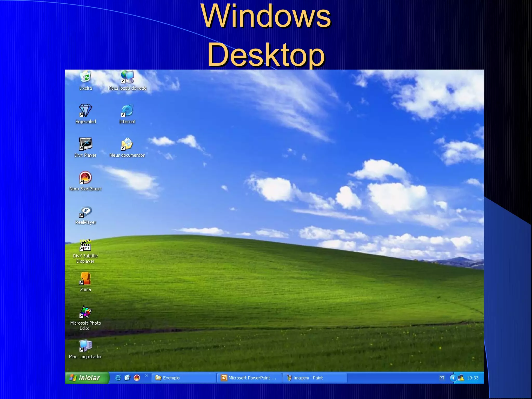The image size is (532, 399).
Task: Open the Zuma game shortcut
Action: 85,278
